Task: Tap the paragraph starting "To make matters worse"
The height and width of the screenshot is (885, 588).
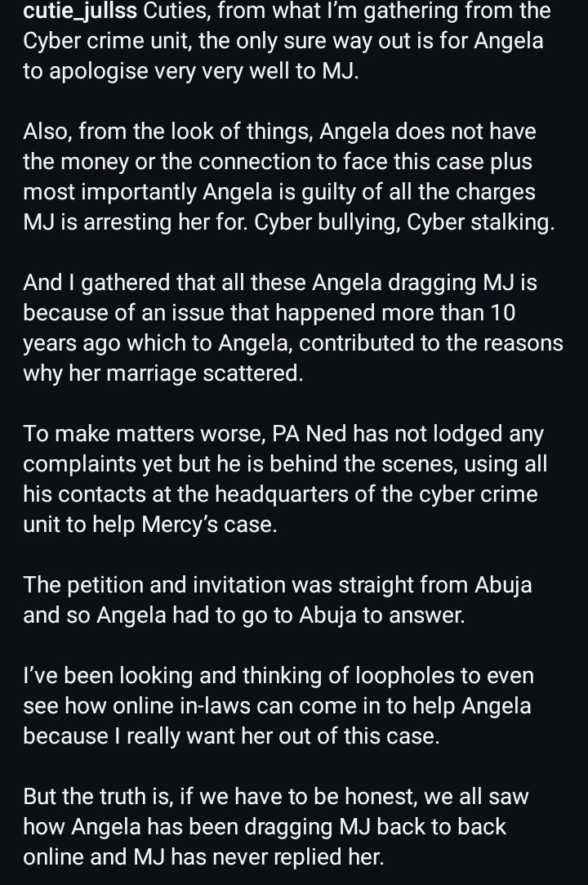Action: pos(283,434)
